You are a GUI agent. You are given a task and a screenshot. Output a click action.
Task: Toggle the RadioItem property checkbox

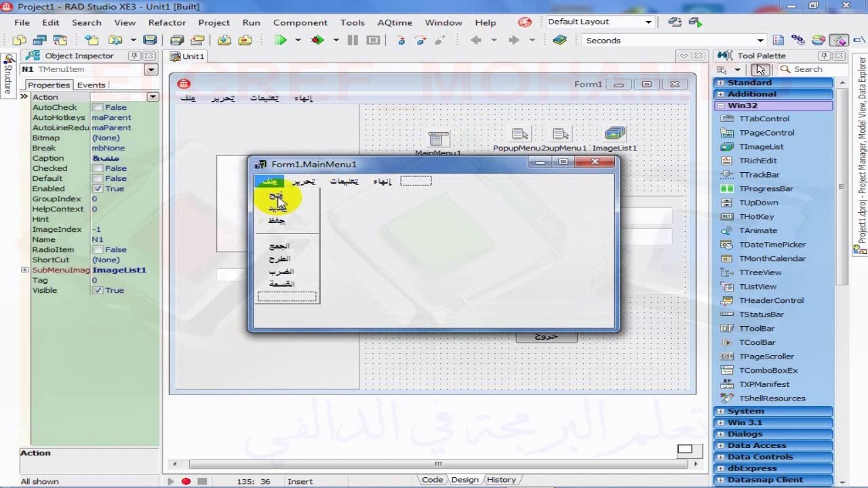[x=98, y=249]
